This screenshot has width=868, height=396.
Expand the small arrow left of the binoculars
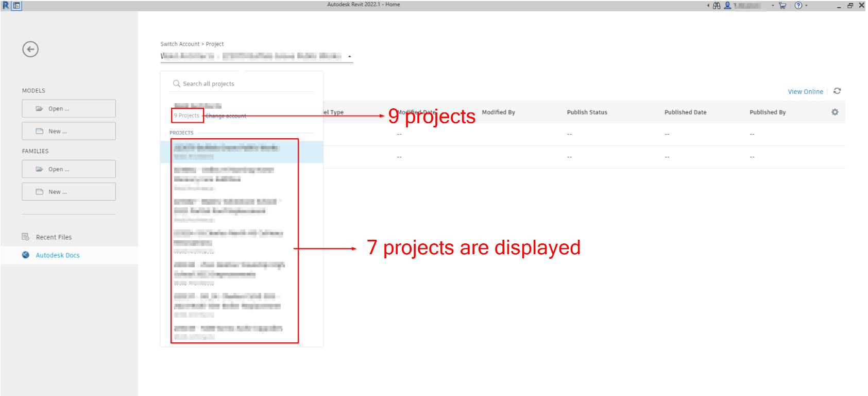point(708,6)
